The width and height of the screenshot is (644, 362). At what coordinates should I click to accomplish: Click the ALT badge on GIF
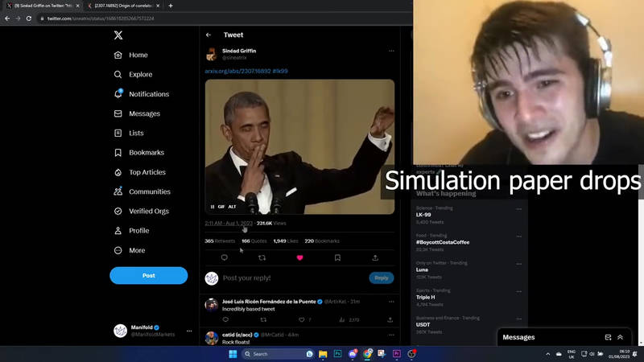pos(232,207)
